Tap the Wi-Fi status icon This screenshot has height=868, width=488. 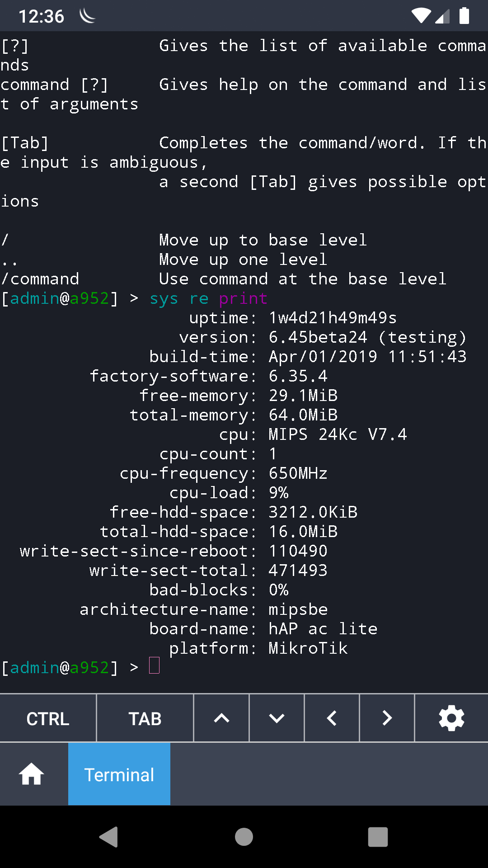(421, 16)
